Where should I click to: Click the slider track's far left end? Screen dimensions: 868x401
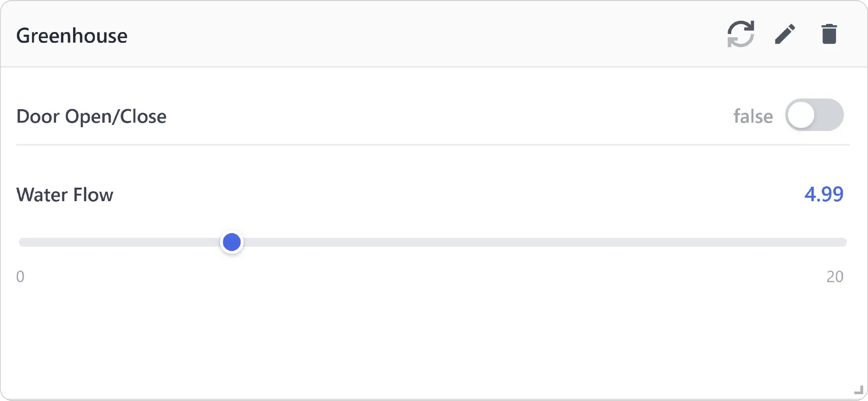pyautogui.click(x=22, y=242)
